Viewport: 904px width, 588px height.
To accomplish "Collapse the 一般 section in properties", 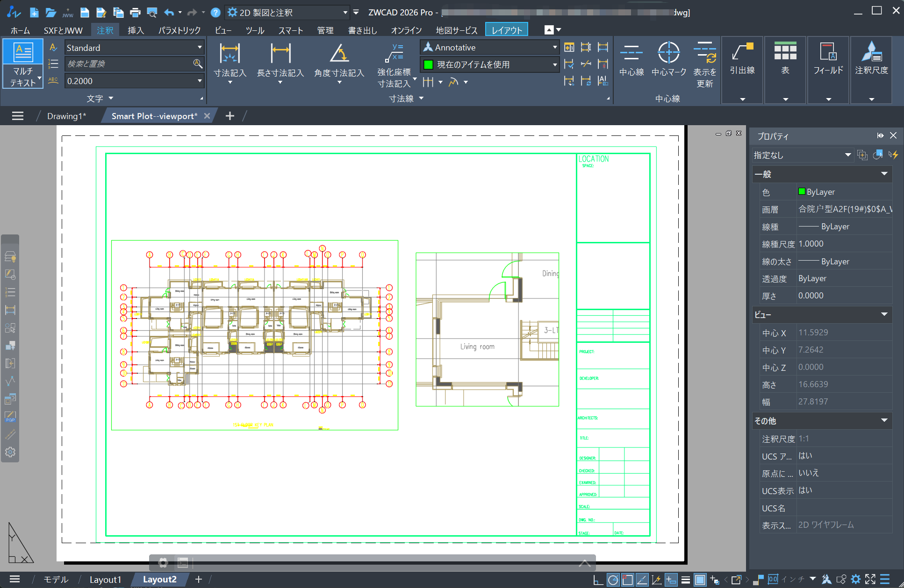I will (x=884, y=174).
